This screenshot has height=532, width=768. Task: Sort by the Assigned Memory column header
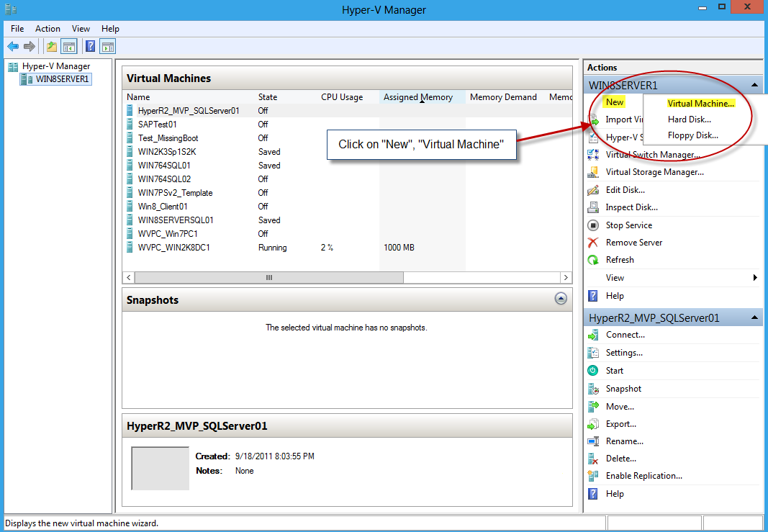[x=423, y=97]
